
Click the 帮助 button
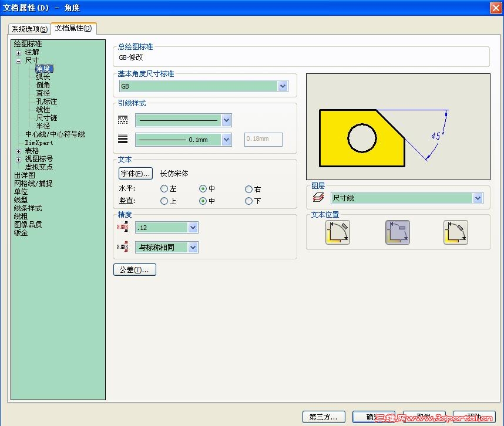click(x=474, y=417)
